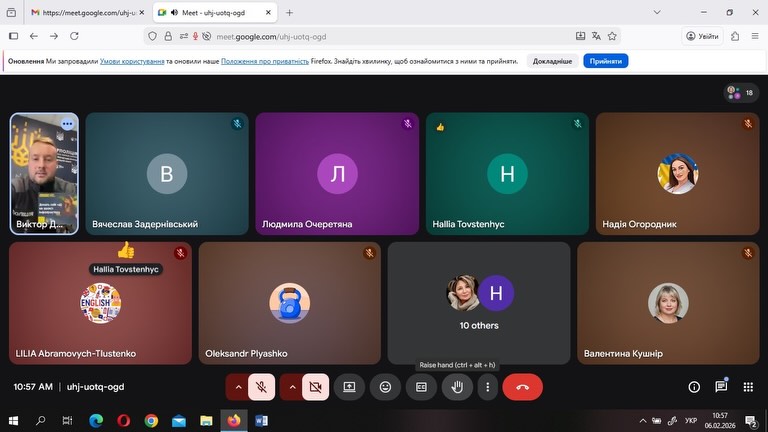
Task: Open the emoji reactions panel
Action: [385, 386]
